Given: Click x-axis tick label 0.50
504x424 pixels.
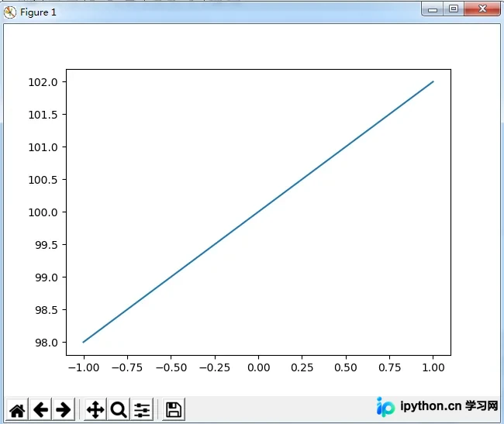Looking at the screenshot, I should [346, 367].
